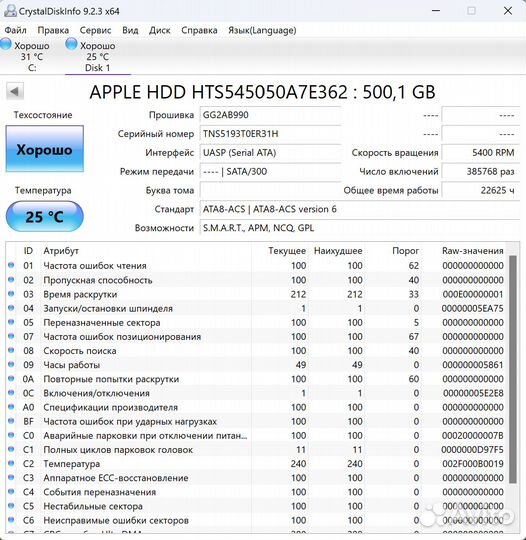Click the features field S.M.A.R.T., APM, NCQ, GPL
This screenshot has width=526, height=540.
[360, 228]
